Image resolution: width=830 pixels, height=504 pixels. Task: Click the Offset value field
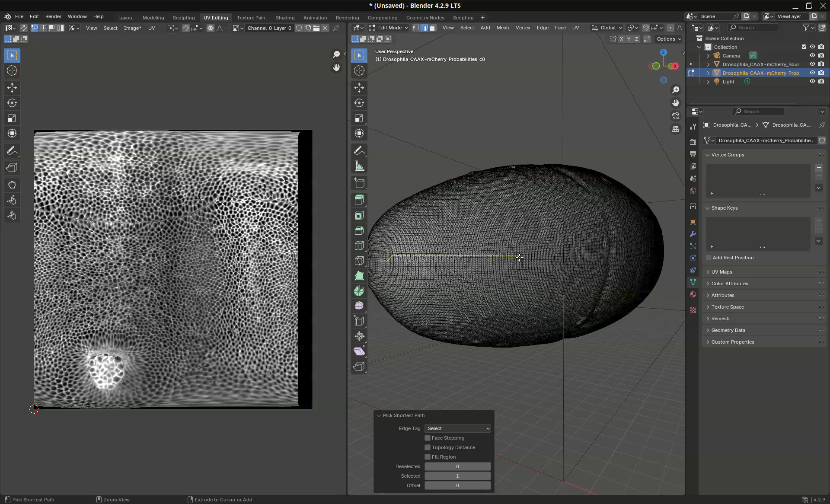[457, 485]
